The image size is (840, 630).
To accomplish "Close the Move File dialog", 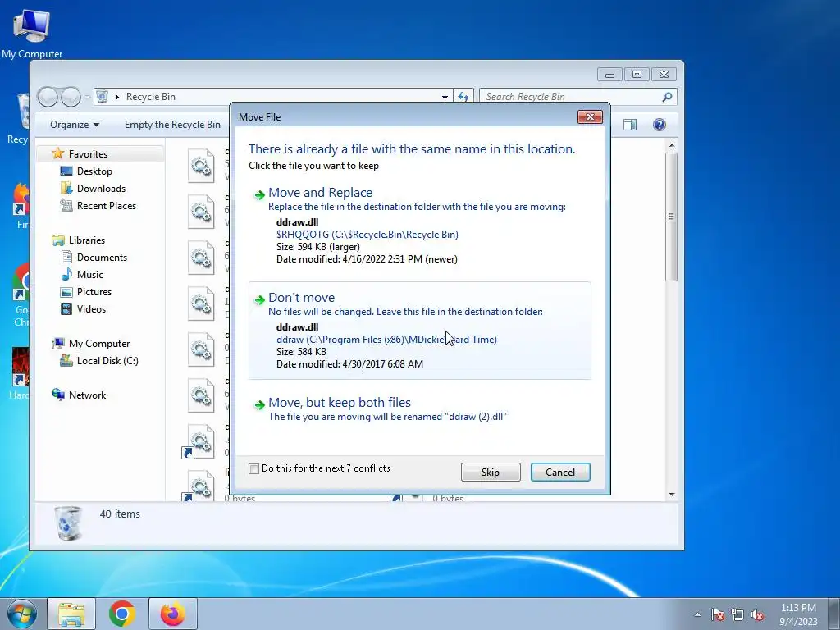I will coord(590,116).
